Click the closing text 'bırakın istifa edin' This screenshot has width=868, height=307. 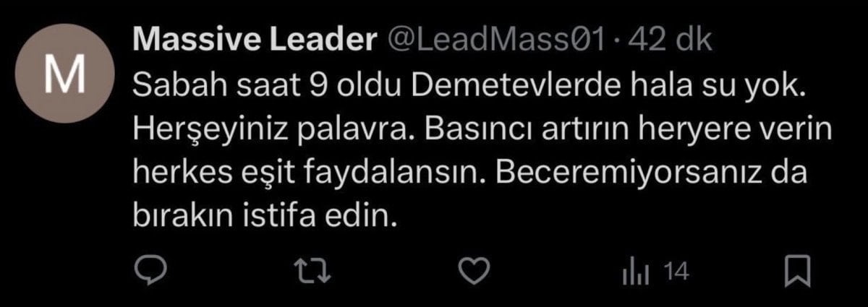265,216
